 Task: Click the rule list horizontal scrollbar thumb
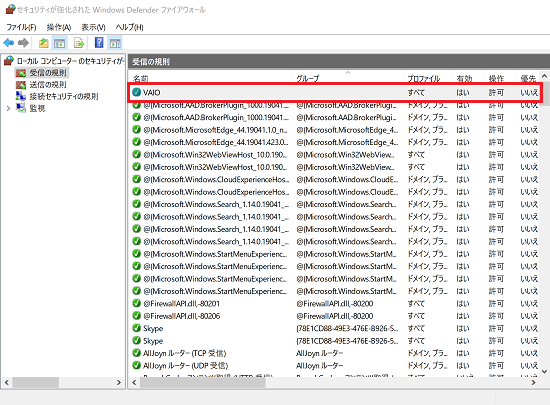click(x=203, y=383)
